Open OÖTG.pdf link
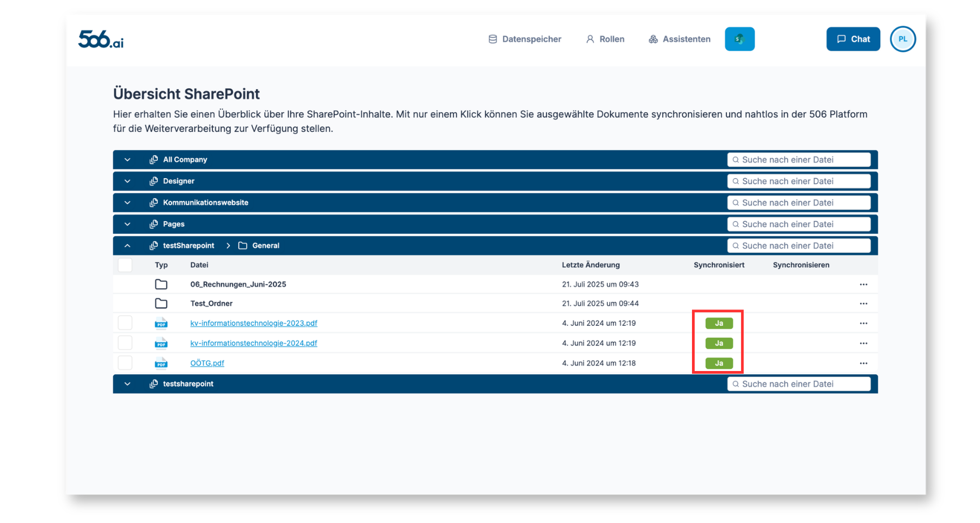The image size is (980, 523). (x=207, y=363)
